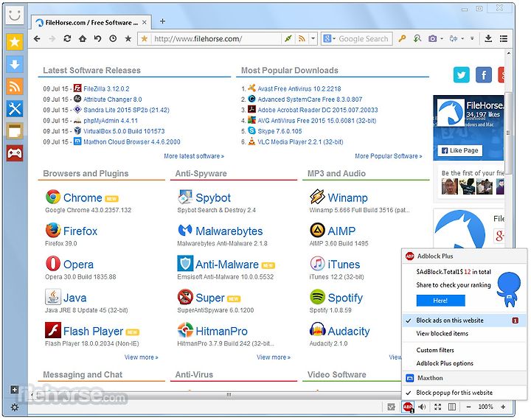The height and width of the screenshot is (420, 531).
Task: Open the Favorites star in the sidebar
Action: 15,42
